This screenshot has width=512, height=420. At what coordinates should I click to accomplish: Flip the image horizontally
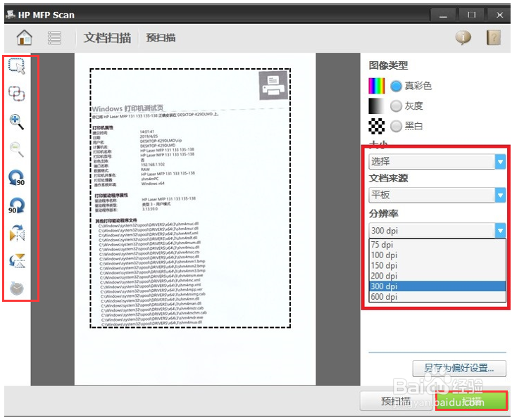pos(17,233)
